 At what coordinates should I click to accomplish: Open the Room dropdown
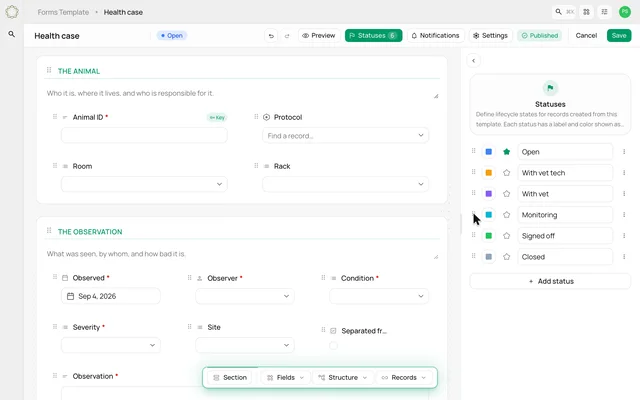click(144, 184)
